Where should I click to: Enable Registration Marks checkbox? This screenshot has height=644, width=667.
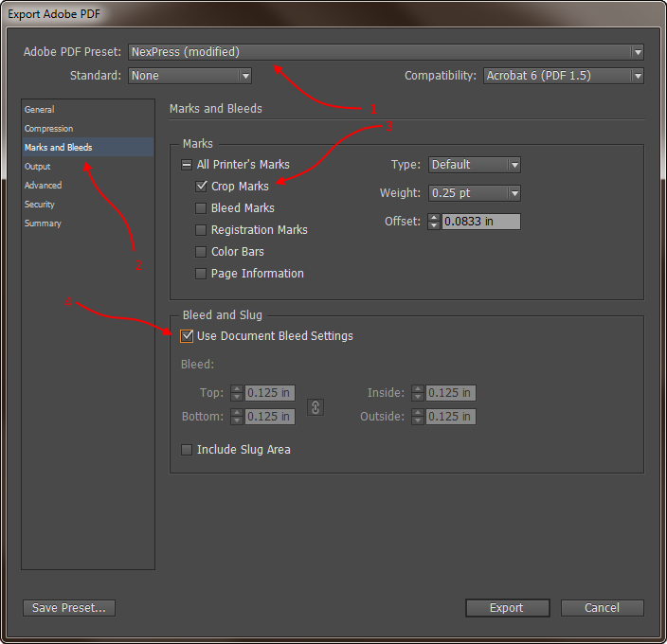[x=201, y=230]
